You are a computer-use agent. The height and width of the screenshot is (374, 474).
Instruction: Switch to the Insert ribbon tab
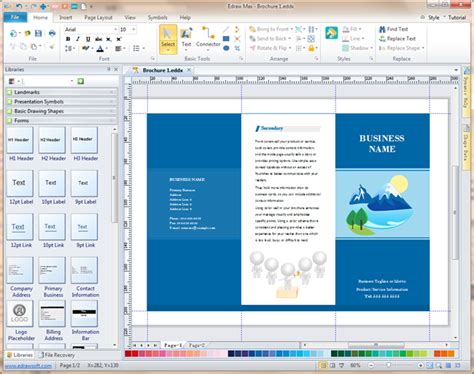[66, 17]
